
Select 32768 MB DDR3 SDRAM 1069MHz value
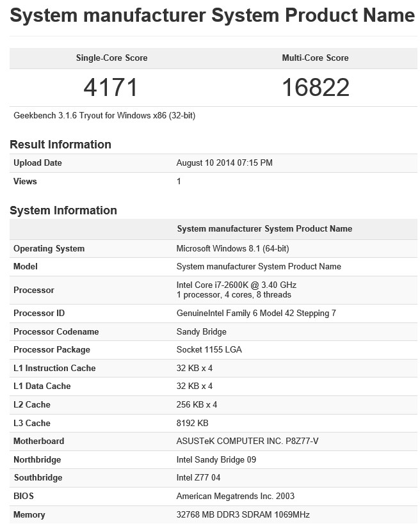[243, 514]
